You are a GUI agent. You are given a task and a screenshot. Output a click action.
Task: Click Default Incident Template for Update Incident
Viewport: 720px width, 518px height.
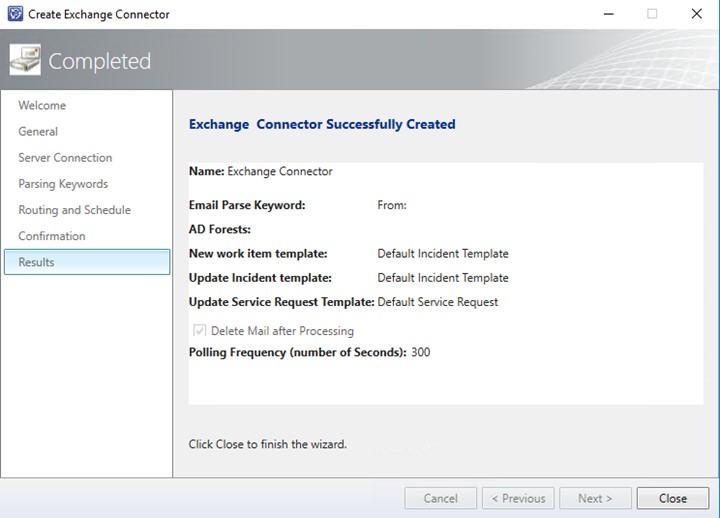(443, 278)
